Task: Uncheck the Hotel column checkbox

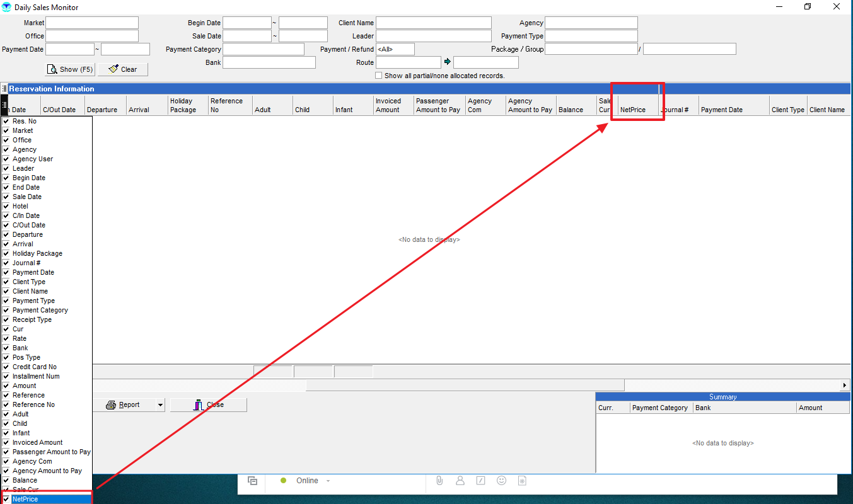Action: (6, 206)
